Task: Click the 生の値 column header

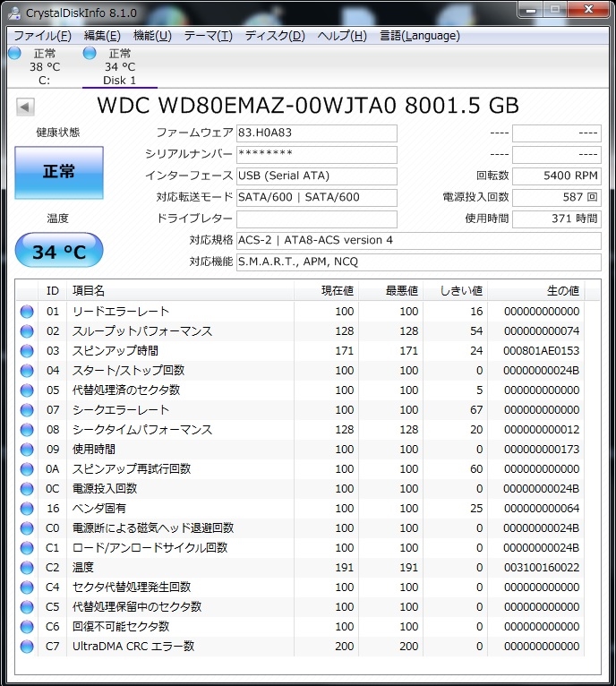Action: point(536,290)
